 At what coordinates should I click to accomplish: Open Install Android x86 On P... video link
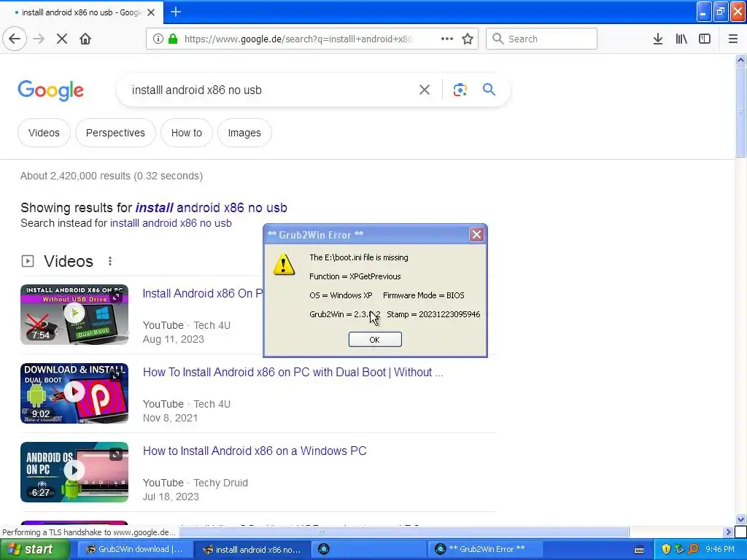(x=203, y=293)
